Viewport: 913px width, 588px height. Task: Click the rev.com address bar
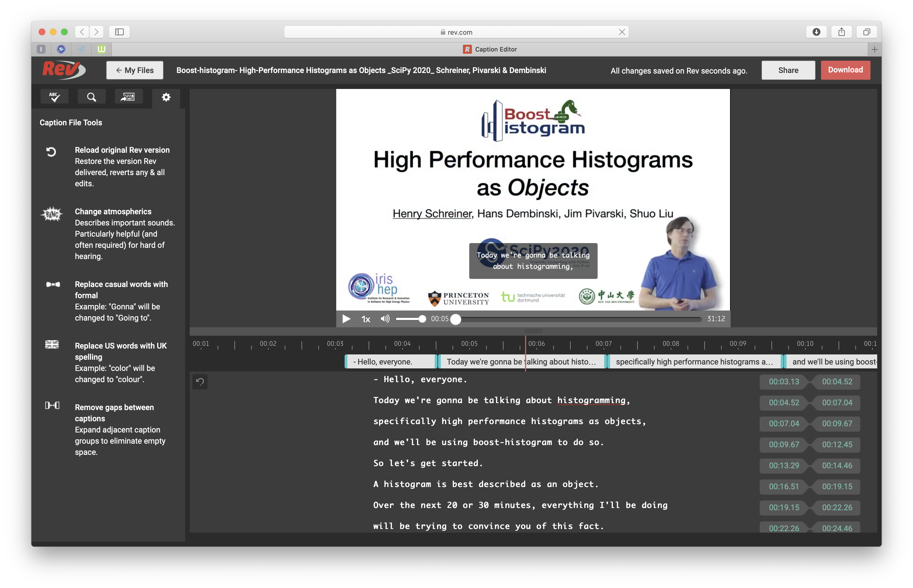click(456, 32)
